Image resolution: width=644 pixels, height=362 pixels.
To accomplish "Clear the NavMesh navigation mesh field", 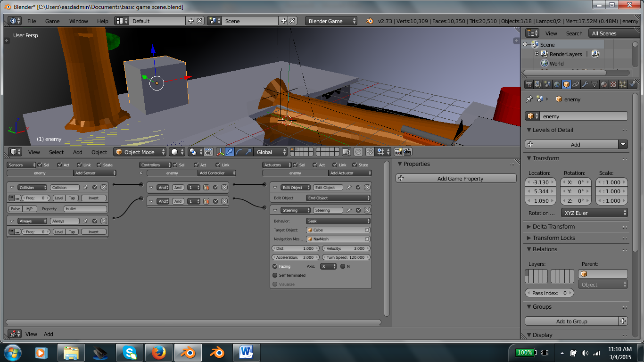I will [366, 239].
